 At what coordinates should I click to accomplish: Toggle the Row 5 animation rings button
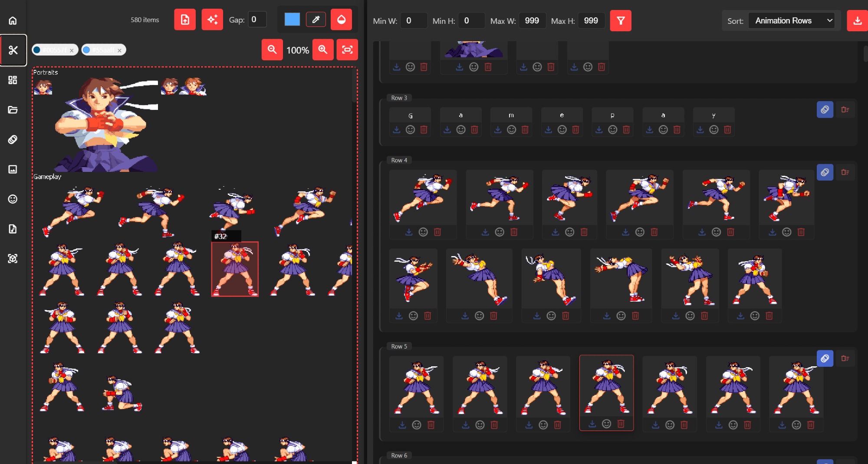pos(825,359)
